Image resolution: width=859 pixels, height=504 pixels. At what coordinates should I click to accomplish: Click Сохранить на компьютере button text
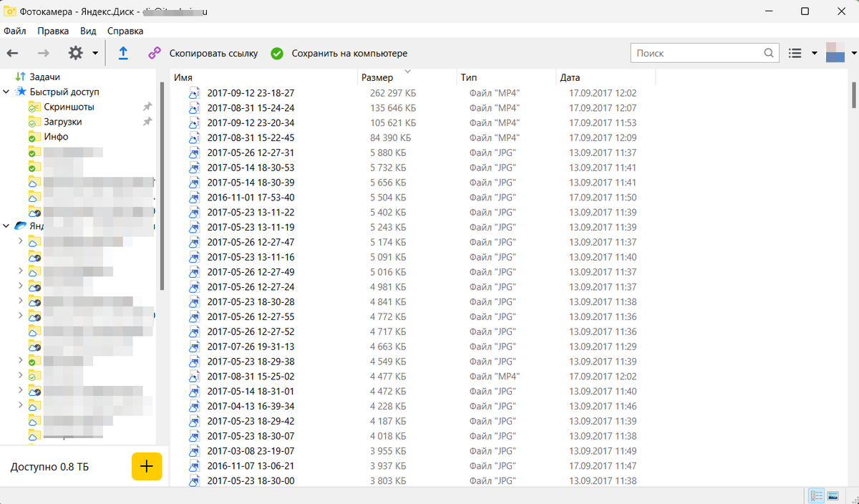pyautogui.click(x=349, y=53)
